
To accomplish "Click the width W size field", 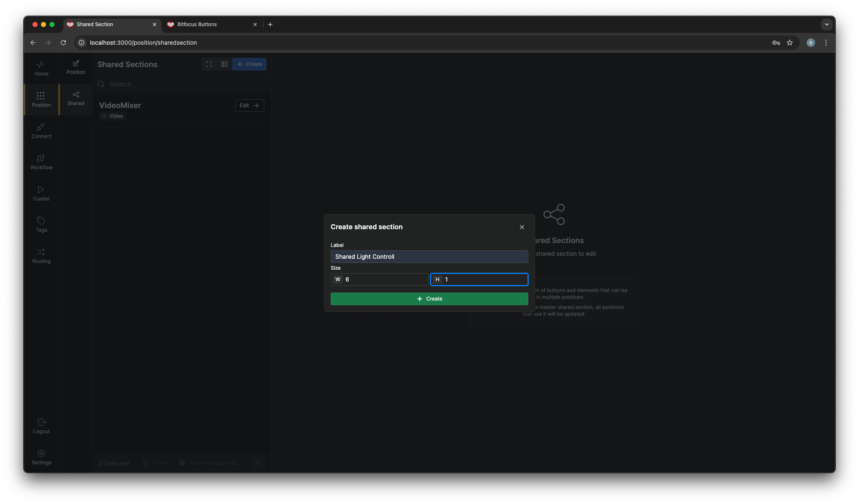I will [x=379, y=279].
